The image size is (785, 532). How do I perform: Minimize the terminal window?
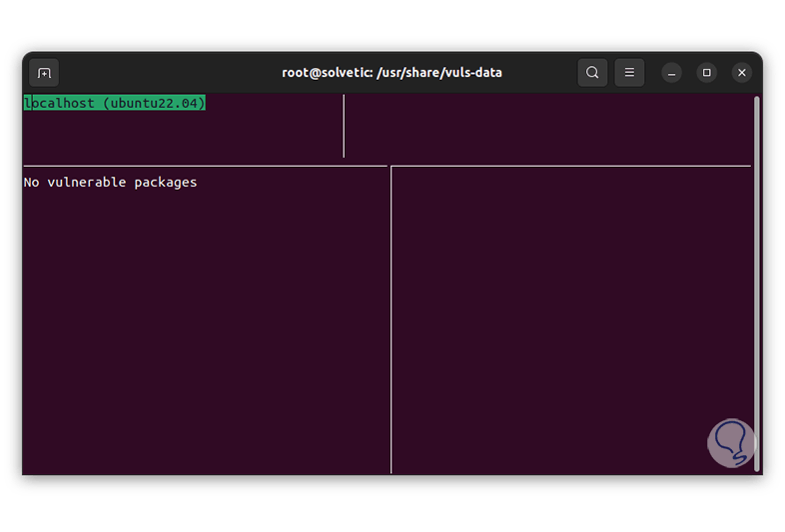tap(672, 73)
